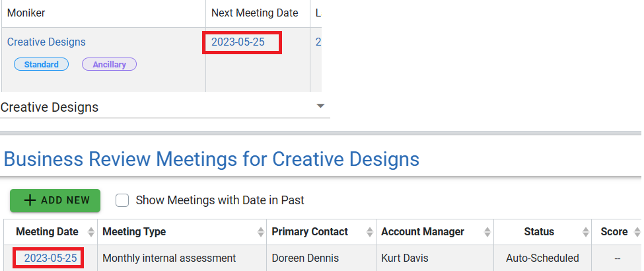Sort by Primary Contact column arrows
This screenshot has width=644, height=271.
coord(371,233)
